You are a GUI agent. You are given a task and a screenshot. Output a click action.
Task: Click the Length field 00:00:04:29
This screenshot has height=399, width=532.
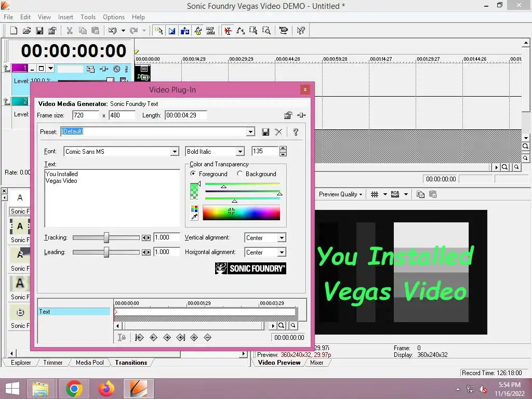[x=185, y=115]
